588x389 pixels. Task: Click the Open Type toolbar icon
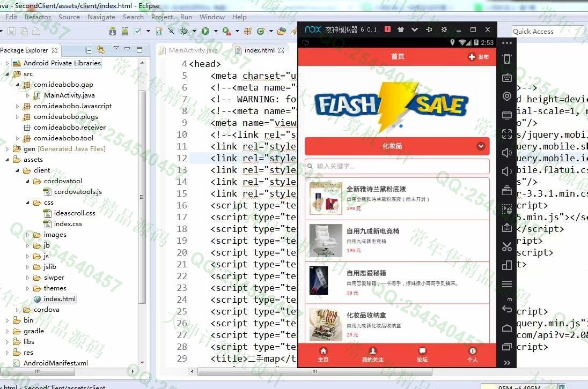(x=281, y=31)
